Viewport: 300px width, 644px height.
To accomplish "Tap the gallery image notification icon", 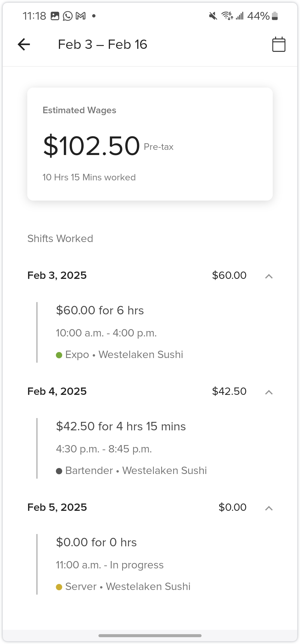I will pos(55,16).
